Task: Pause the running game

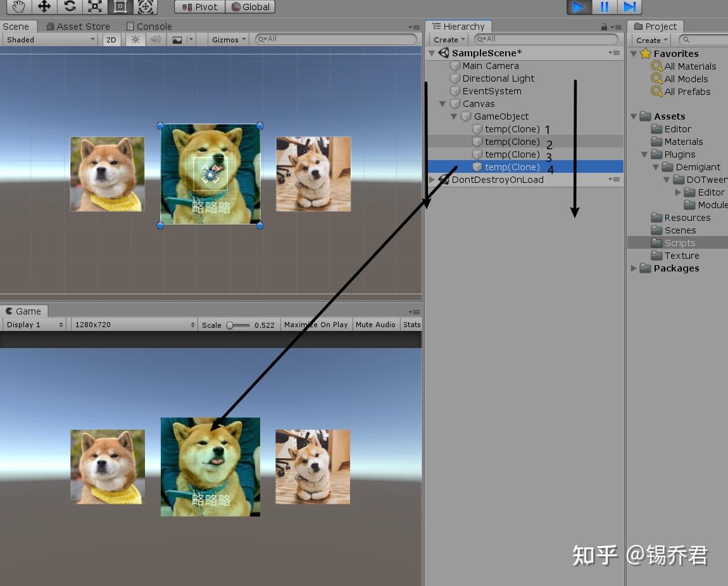Action: [603, 7]
